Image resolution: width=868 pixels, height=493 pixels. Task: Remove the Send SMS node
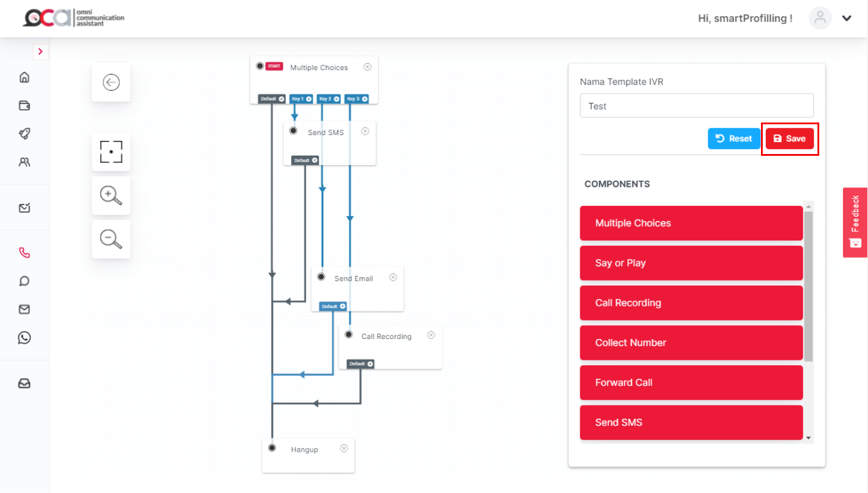(365, 131)
